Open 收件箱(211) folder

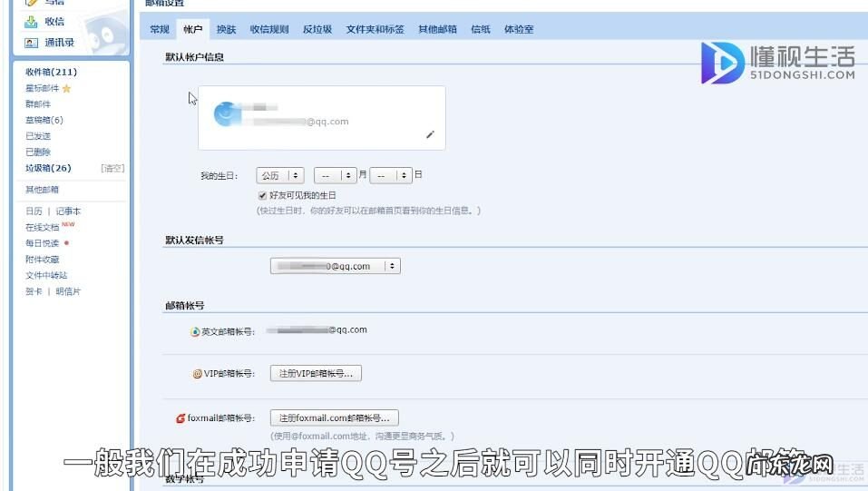click(51, 72)
